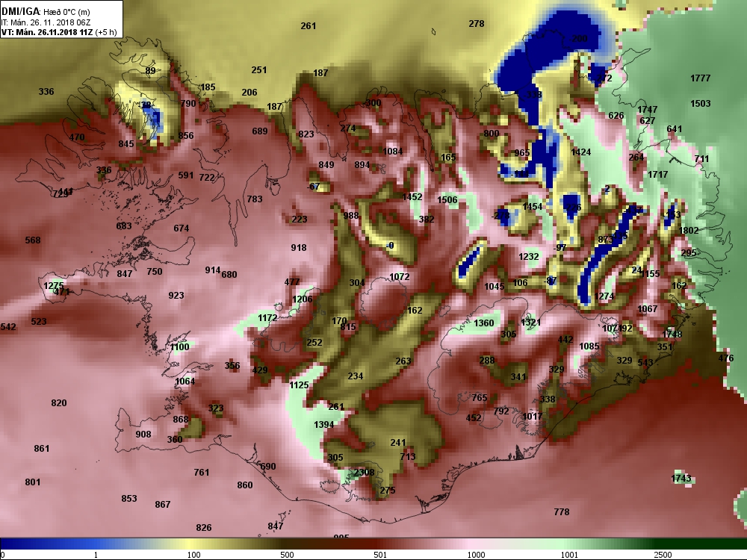Viewport: 747px width, 560px height.
Task: Select the map value '1802'
Action: point(689,231)
